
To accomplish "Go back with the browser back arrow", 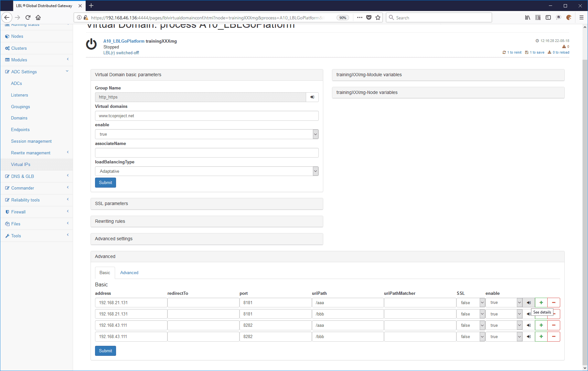I will [7, 17].
